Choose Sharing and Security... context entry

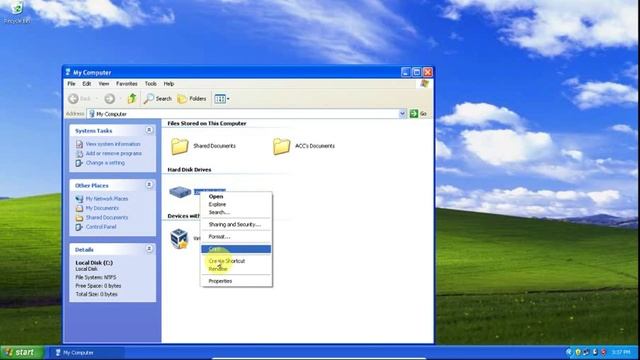pyautogui.click(x=236, y=224)
